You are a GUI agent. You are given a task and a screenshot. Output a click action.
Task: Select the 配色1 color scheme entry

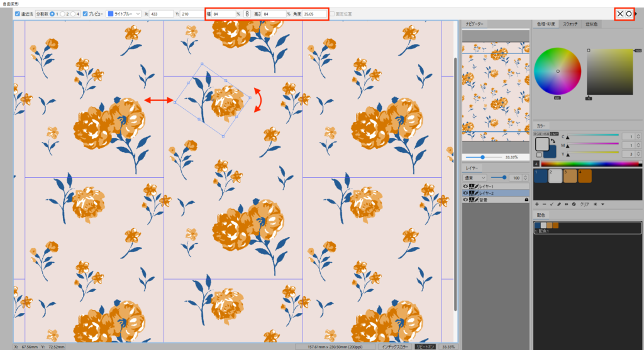click(587, 228)
